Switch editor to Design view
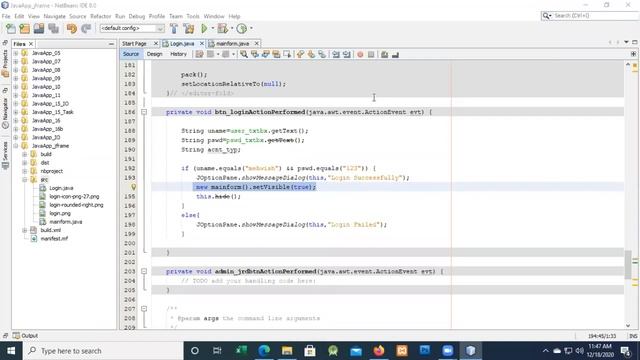Image resolution: width=640 pixels, height=360 pixels. [154, 54]
